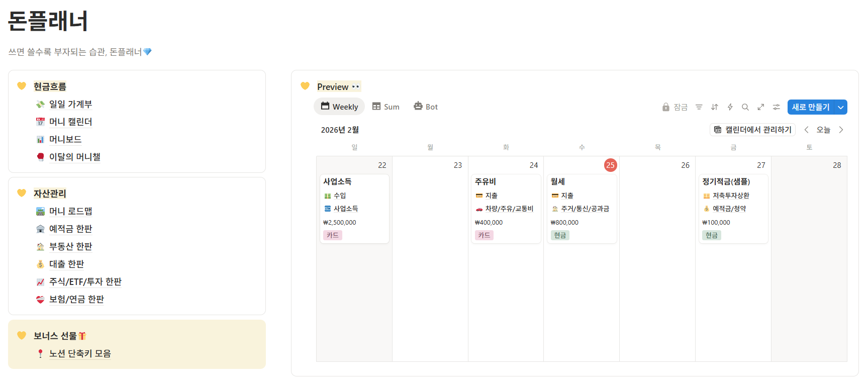Expand database to full page icon
Screen dimensions: 868x384
tap(761, 107)
